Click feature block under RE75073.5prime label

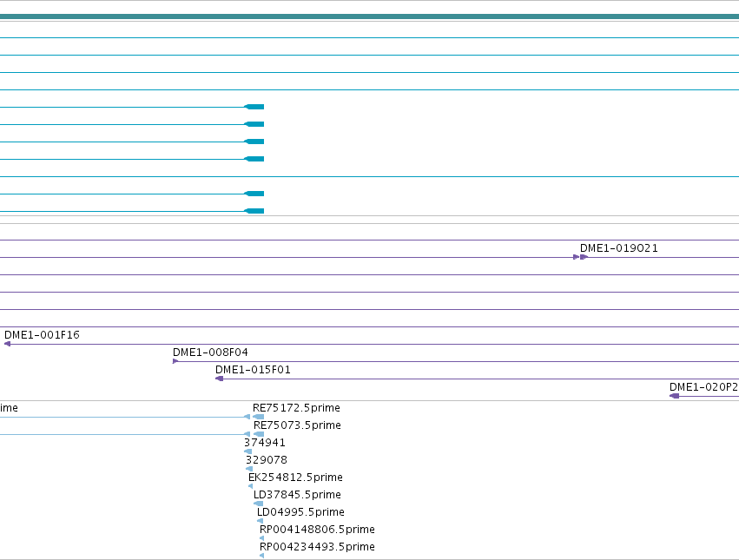point(259,434)
